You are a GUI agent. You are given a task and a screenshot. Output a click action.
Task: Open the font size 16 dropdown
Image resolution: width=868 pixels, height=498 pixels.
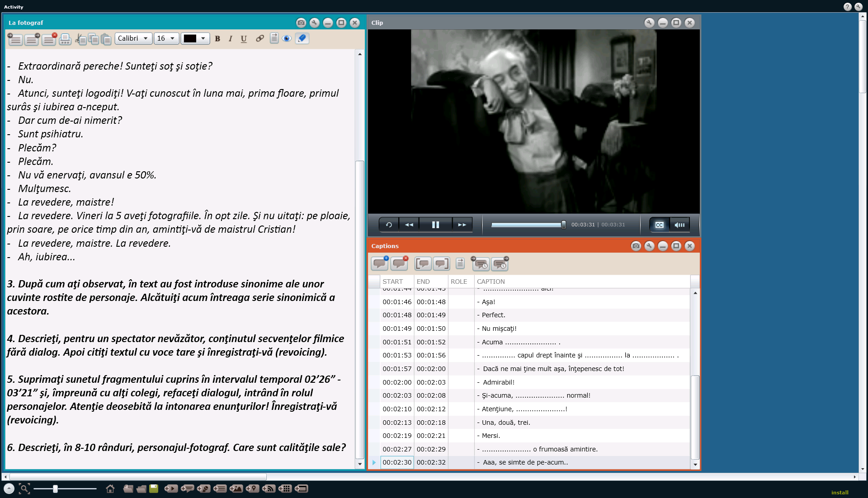[166, 38]
